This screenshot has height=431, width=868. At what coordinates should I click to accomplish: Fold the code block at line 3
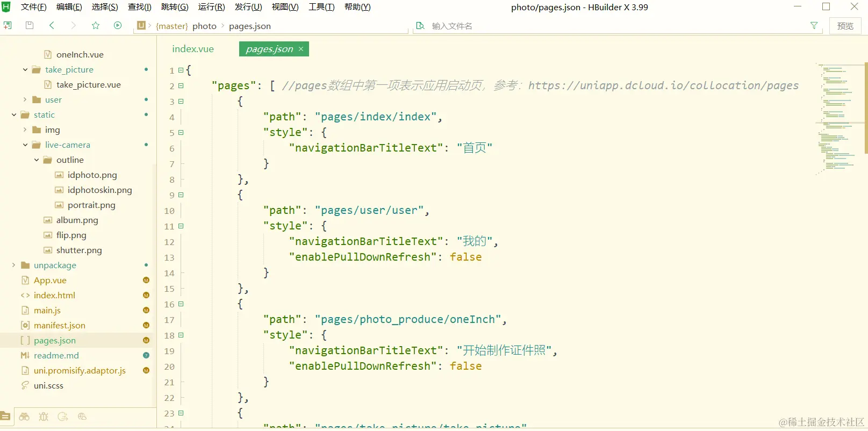[x=181, y=101]
